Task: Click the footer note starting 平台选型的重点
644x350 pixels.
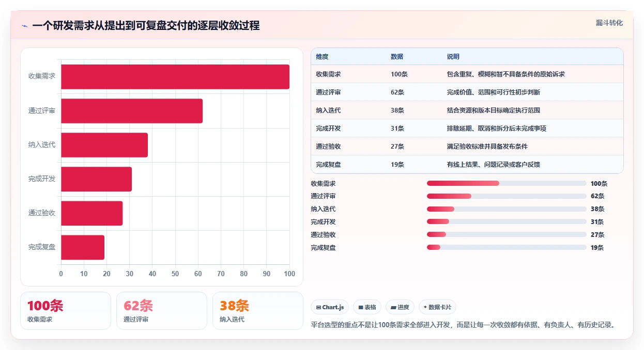Action: coord(464,325)
